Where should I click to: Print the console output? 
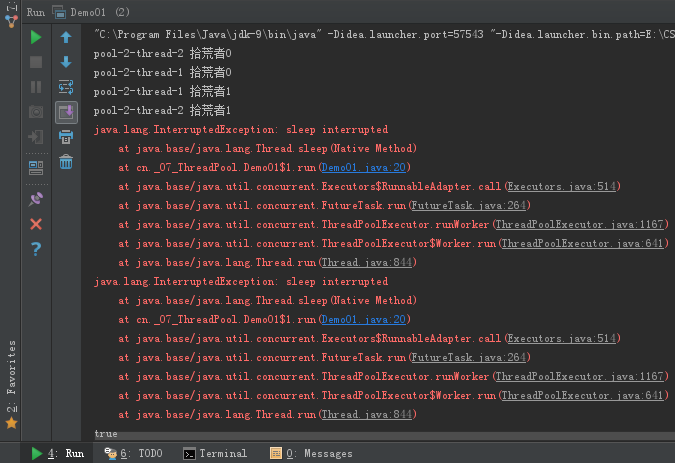[66, 136]
